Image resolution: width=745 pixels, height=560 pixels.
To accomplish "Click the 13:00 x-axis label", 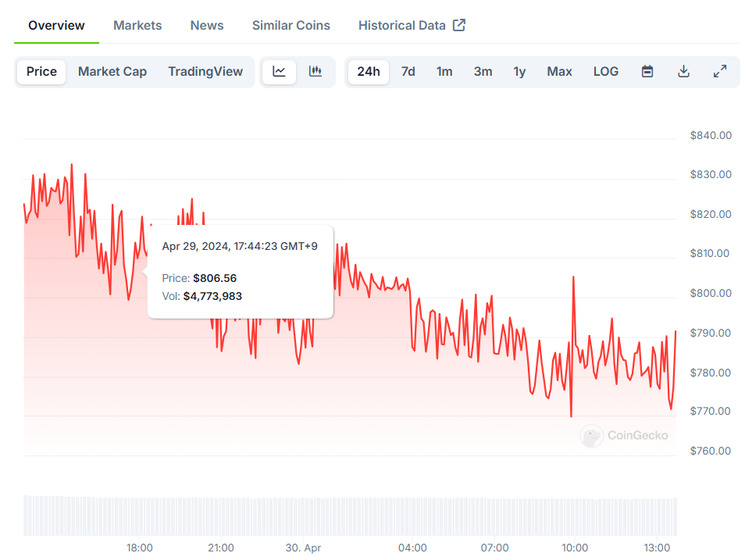I will coord(657,548).
